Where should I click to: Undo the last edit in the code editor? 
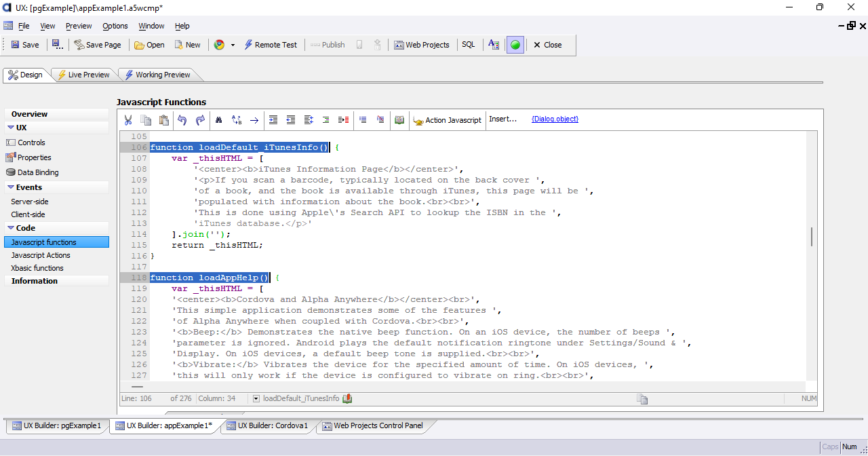(x=182, y=120)
